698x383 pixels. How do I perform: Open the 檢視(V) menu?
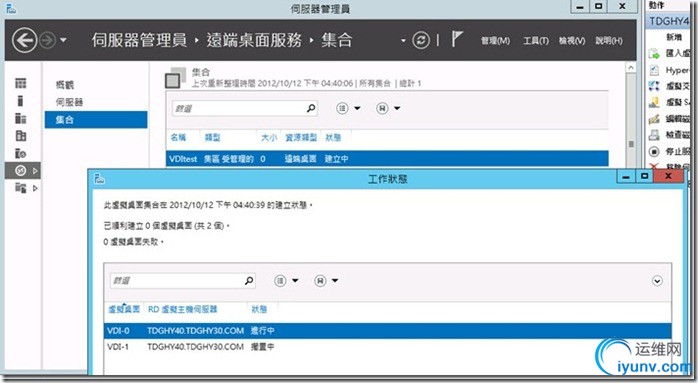(572, 41)
